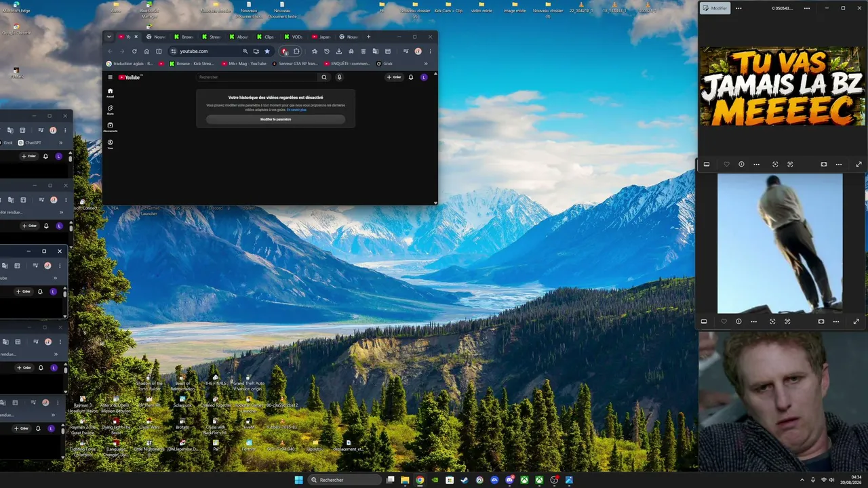Image resolution: width=868 pixels, height=488 pixels.
Task: Open the Windows Start menu
Action: click(x=299, y=480)
